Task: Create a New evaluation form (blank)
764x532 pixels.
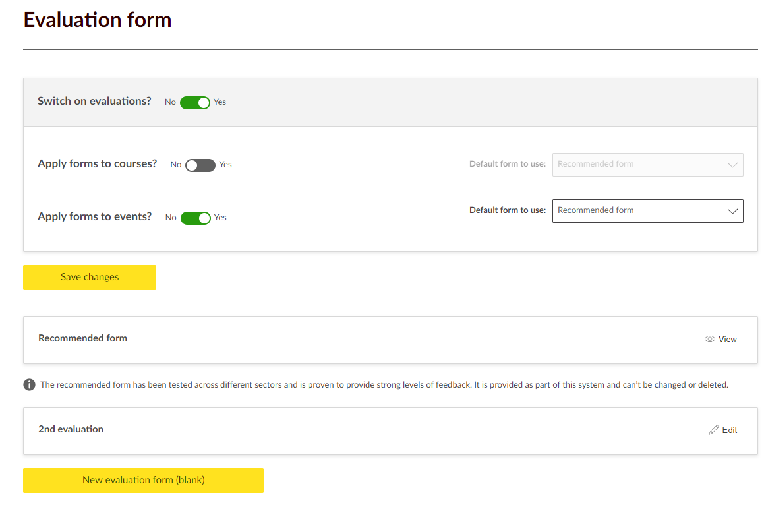Action: coord(143,480)
